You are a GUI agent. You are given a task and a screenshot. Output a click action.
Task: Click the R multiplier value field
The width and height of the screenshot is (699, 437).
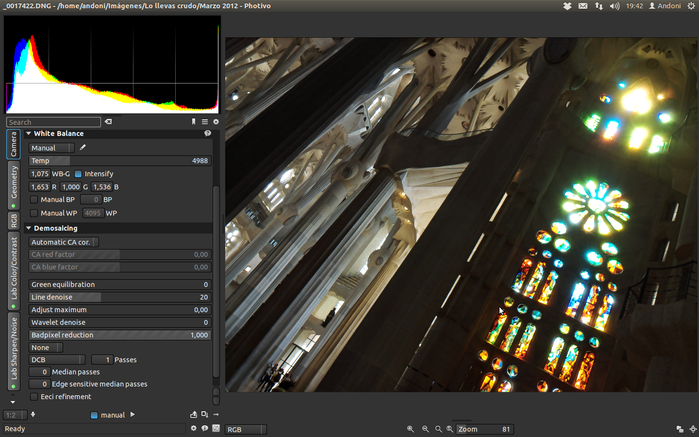(39, 187)
